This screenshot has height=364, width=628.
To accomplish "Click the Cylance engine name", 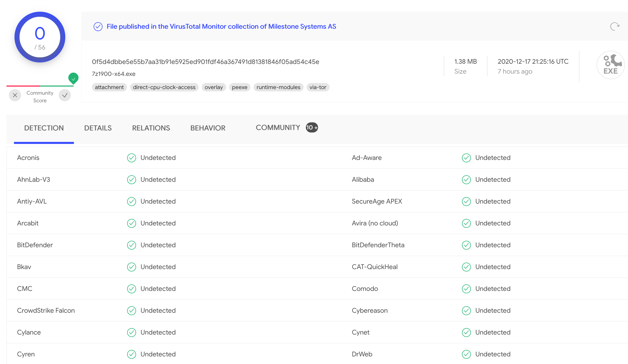I will [x=29, y=332].
